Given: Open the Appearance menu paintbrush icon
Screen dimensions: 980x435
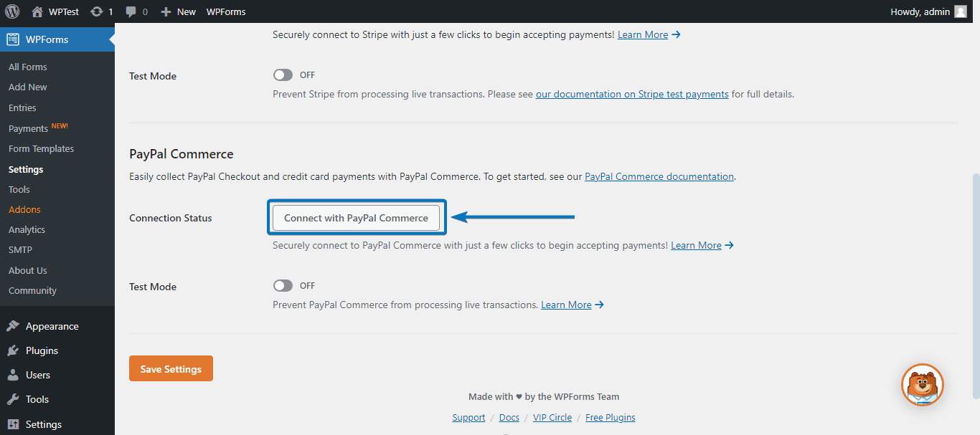Looking at the screenshot, I should pyautogui.click(x=13, y=326).
